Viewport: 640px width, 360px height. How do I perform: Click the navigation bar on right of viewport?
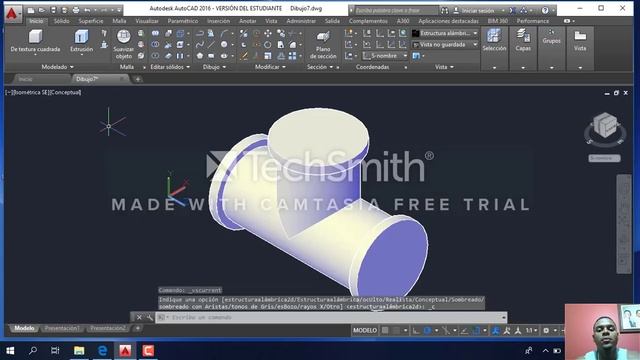tap(624, 224)
